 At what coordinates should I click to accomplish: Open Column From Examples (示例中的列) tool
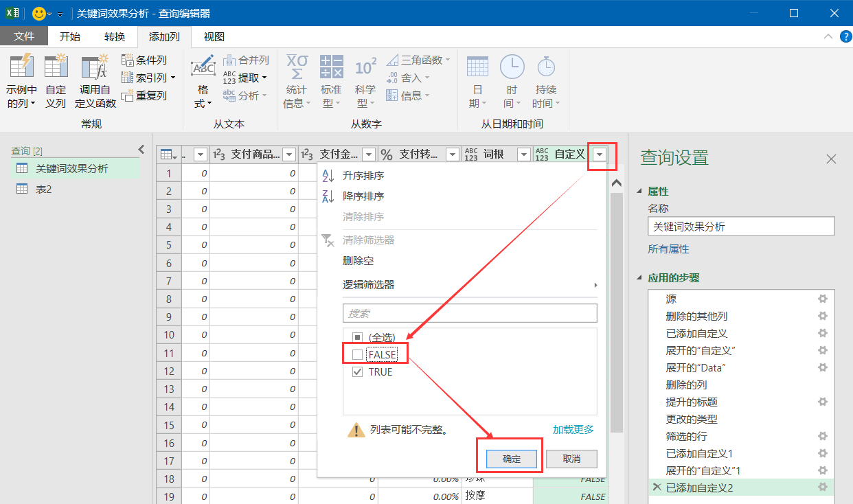click(x=22, y=81)
